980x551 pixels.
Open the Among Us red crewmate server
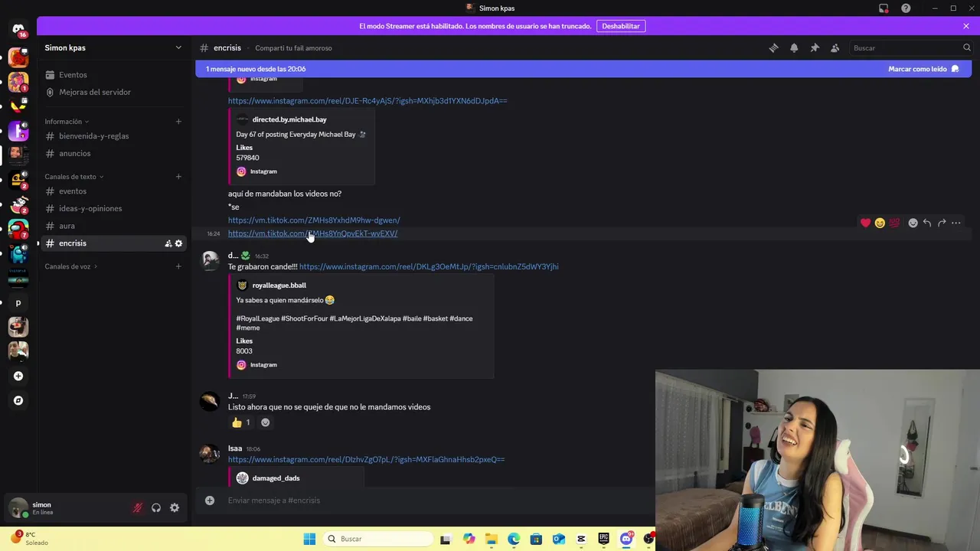click(18, 229)
